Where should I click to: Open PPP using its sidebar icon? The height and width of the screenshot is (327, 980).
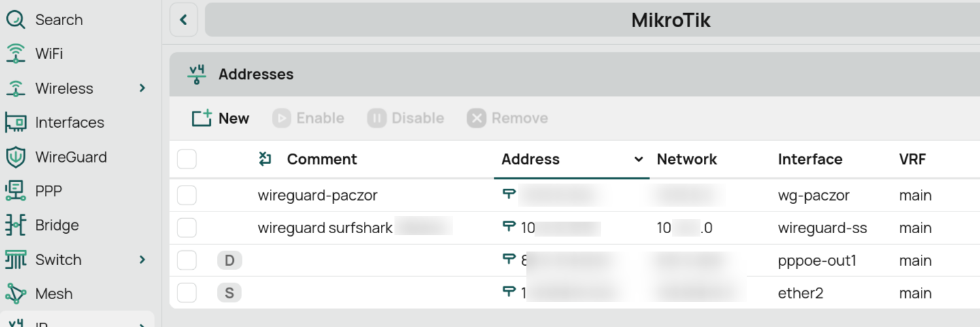coord(16,191)
